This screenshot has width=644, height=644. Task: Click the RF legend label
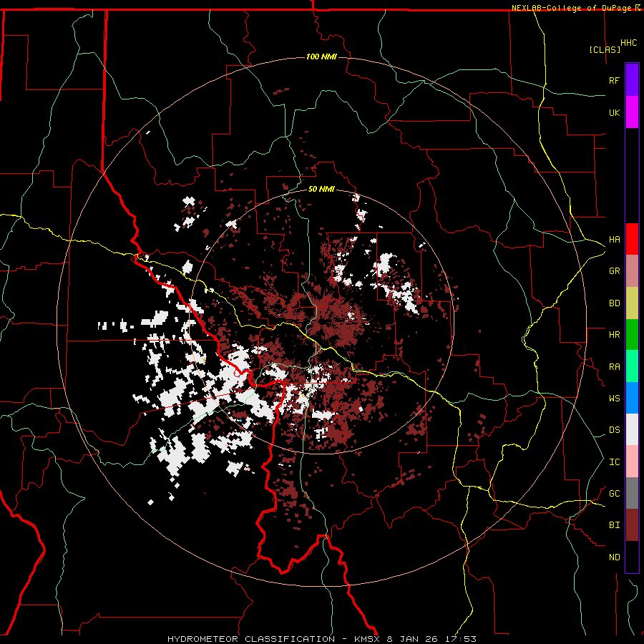coord(614,81)
